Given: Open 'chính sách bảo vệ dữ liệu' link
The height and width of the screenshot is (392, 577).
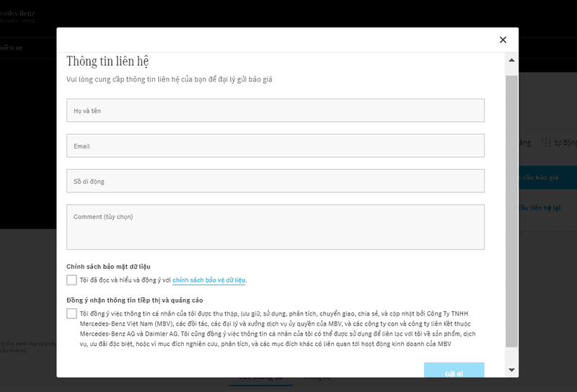Looking at the screenshot, I should 209,280.
